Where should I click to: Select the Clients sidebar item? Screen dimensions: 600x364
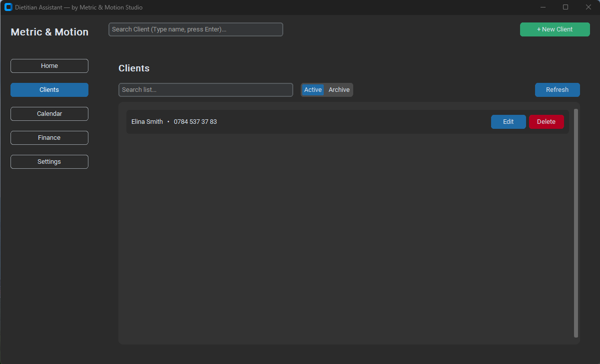pos(49,90)
